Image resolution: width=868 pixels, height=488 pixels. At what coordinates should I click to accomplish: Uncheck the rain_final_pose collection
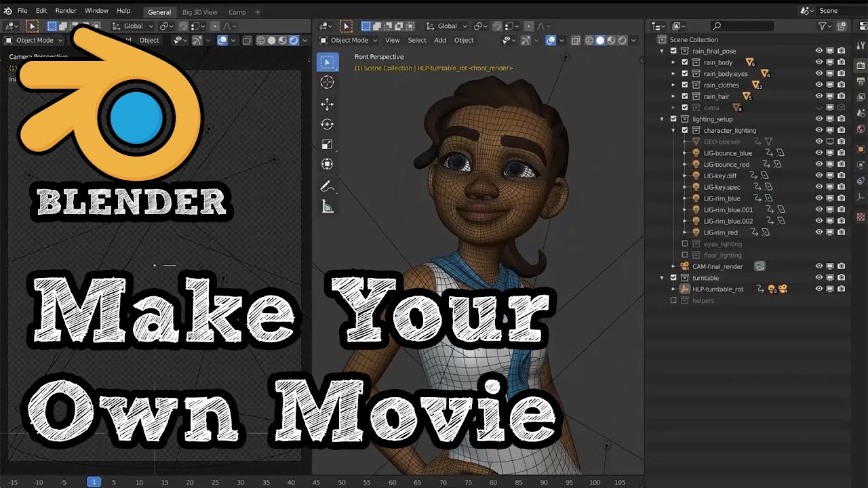tap(673, 51)
